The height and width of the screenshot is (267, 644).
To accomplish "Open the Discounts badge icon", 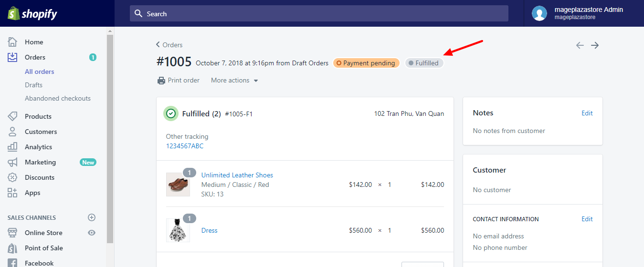I will 12,177.
